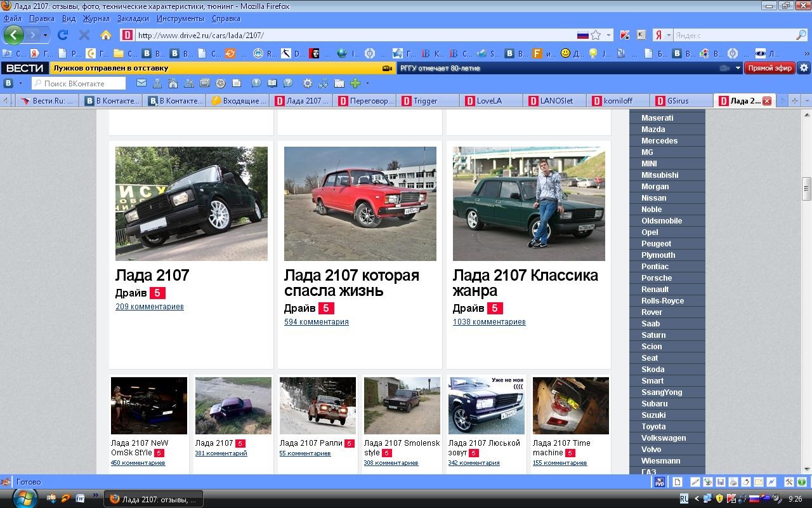Open the URL bar history dropdown
This screenshot has width=812, height=508.
click(x=609, y=35)
